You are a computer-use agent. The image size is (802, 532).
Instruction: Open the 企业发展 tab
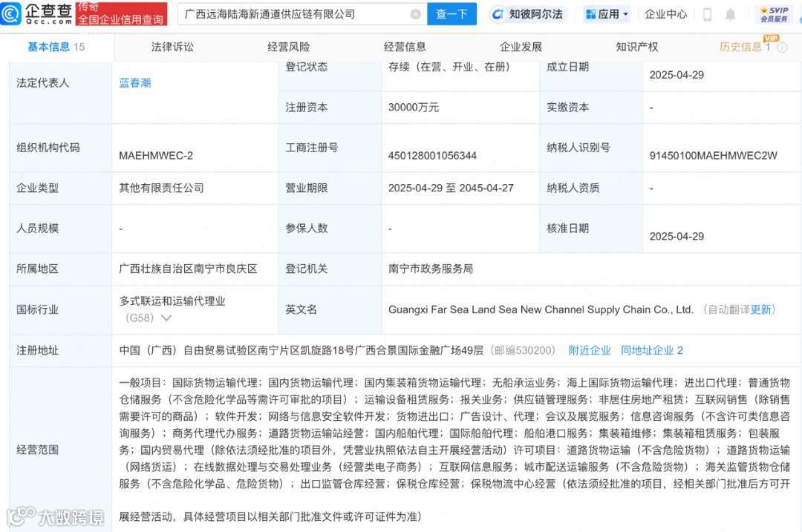[521, 47]
